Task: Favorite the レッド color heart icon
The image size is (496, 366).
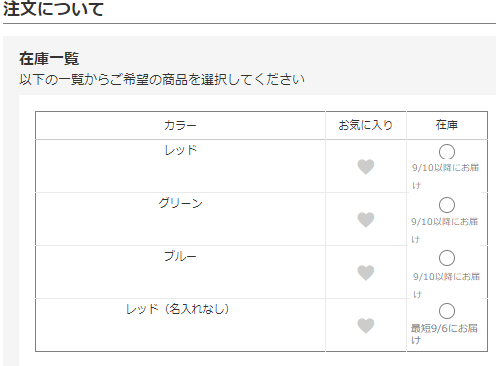Action: [366, 167]
